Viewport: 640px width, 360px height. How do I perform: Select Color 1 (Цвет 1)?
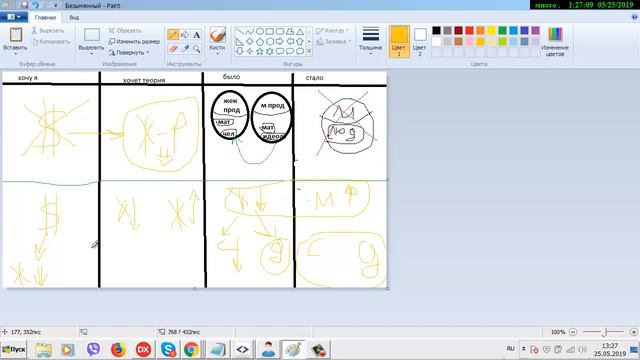pos(399,41)
